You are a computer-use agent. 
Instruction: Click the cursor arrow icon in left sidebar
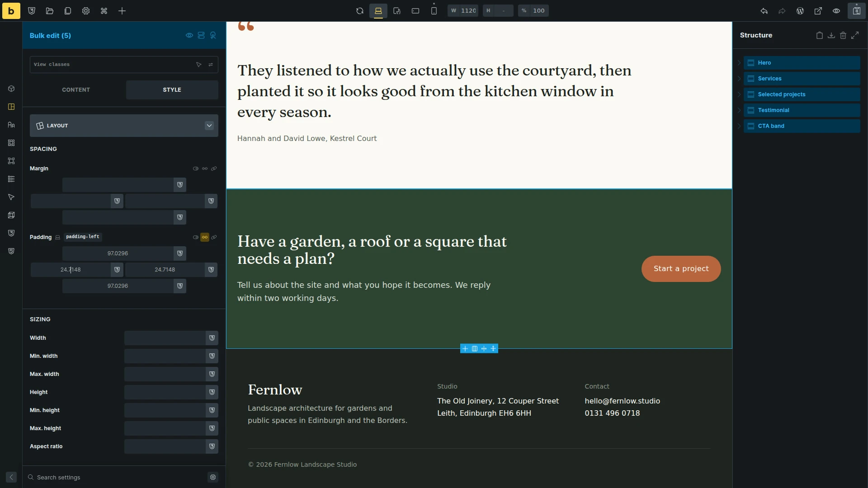pyautogui.click(x=11, y=197)
